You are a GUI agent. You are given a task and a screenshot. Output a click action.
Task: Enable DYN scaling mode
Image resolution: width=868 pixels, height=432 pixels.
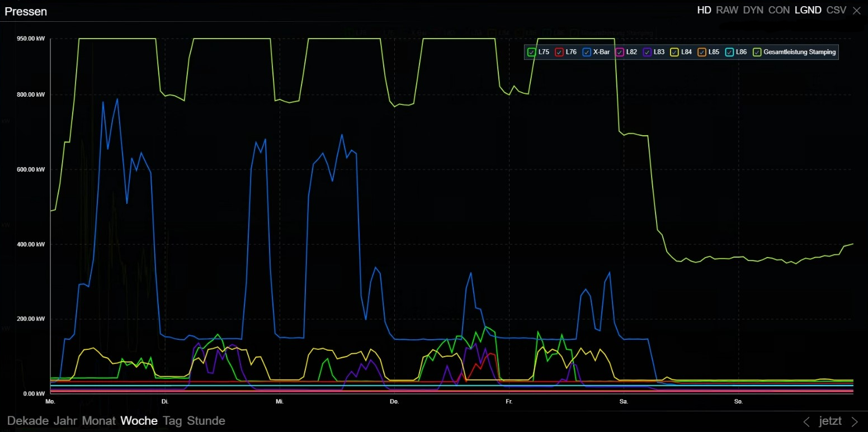[x=753, y=10]
